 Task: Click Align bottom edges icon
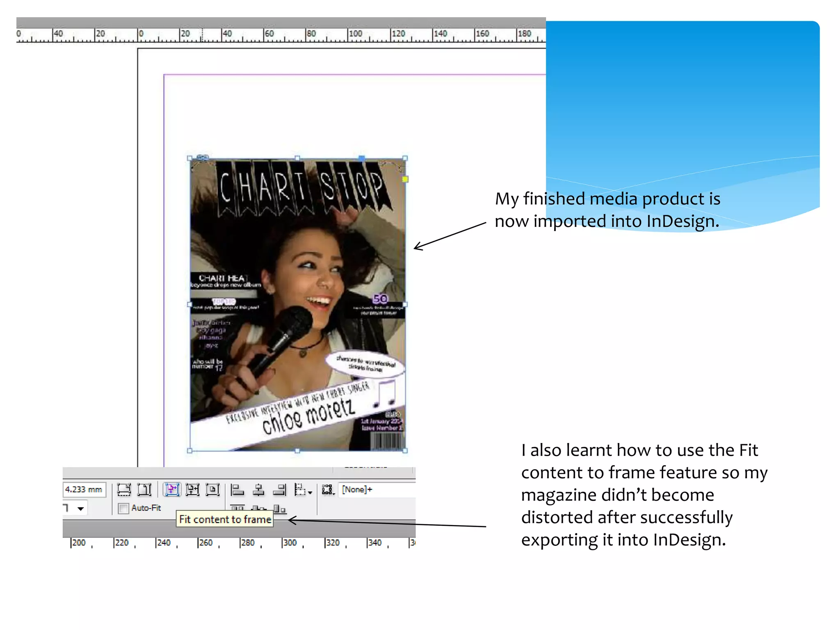280,509
